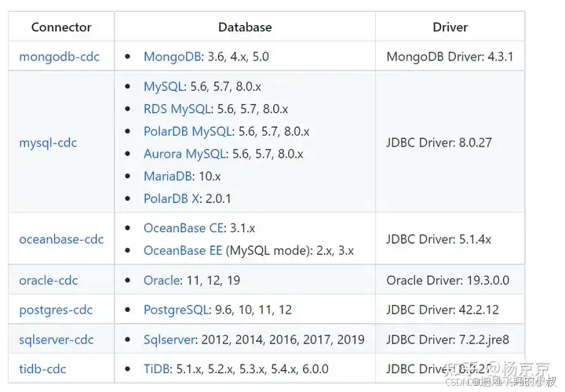The height and width of the screenshot is (392, 565).
Task: Select Sqlserver versions 2012 through 2019
Action: pyautogui.click(x=282, y=339)
